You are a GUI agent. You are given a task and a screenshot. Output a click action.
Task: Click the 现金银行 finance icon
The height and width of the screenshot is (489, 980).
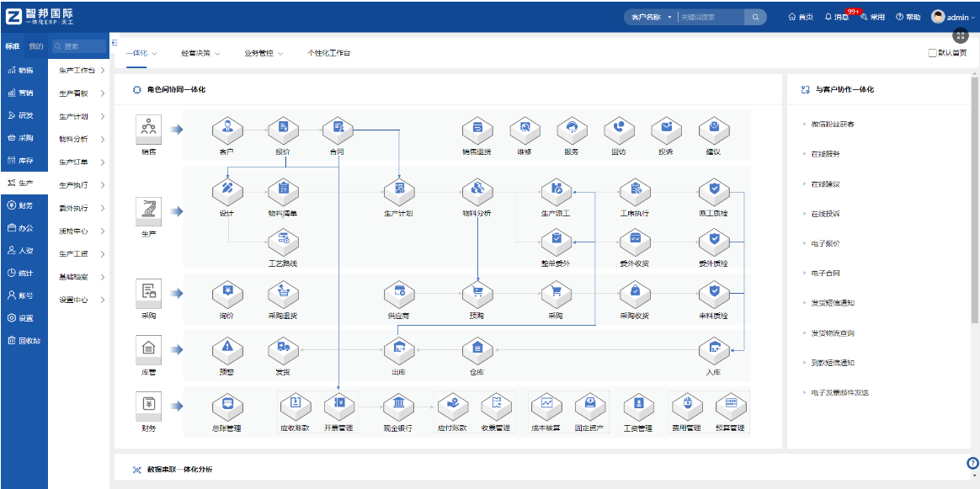point(398,405)
